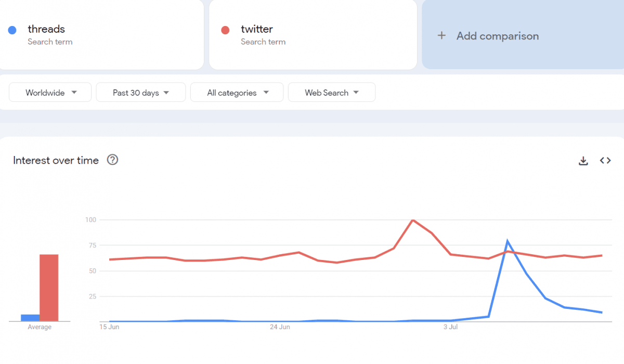Click the 3 Jul axis label
The width and height of the screenshot is (624, 364).
pos(450,327)
